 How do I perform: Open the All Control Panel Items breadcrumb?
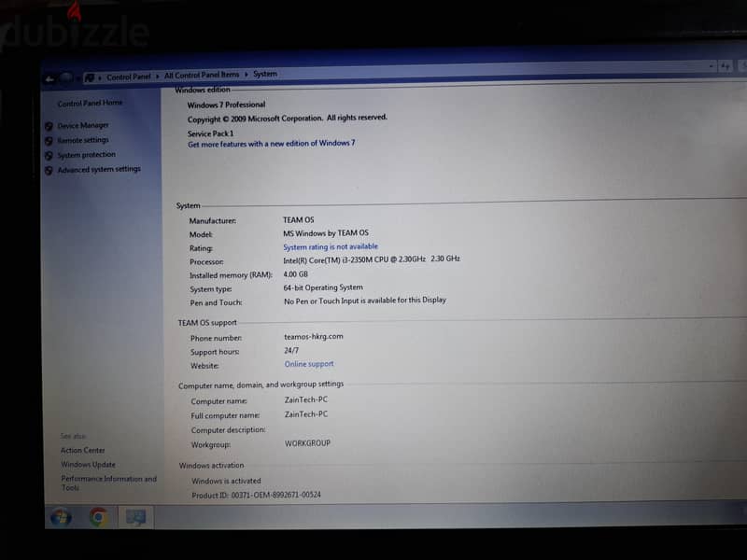[202, 75]
